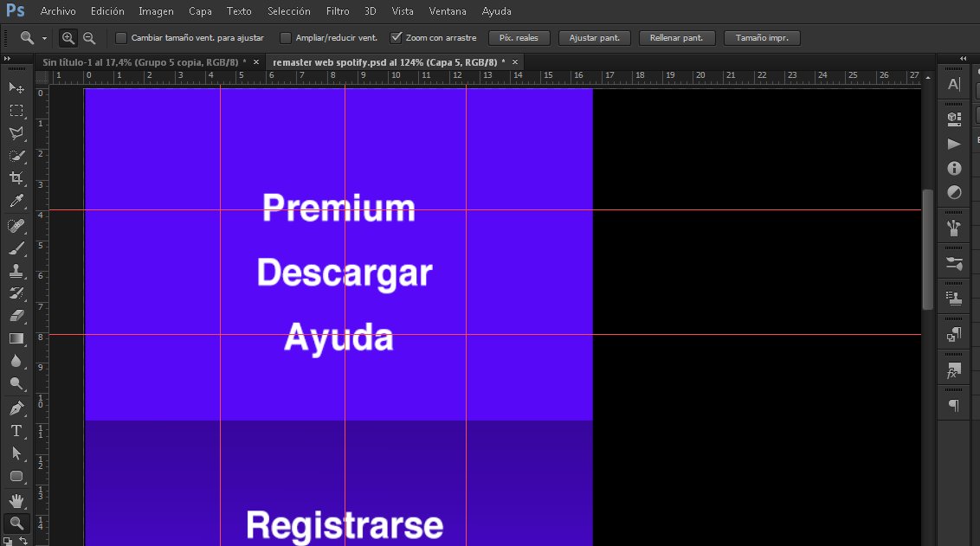Open the Edición menu
The image size is (980, 546).
107,11
